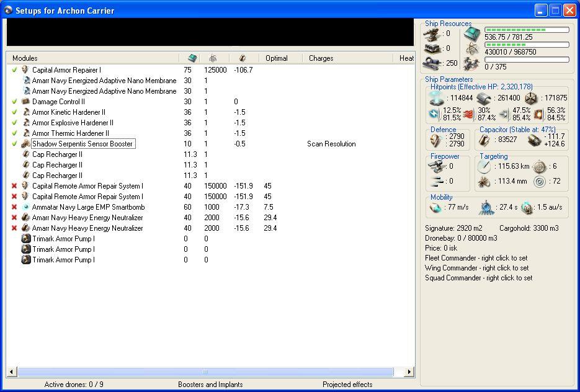Click the Optimal column header

276,58
